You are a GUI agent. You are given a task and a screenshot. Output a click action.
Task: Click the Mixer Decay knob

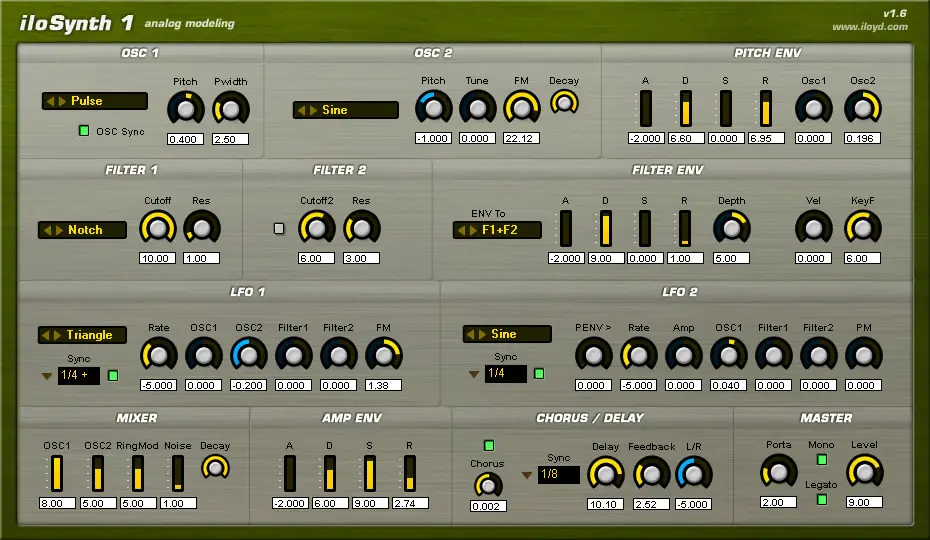[x=215, y=468]
